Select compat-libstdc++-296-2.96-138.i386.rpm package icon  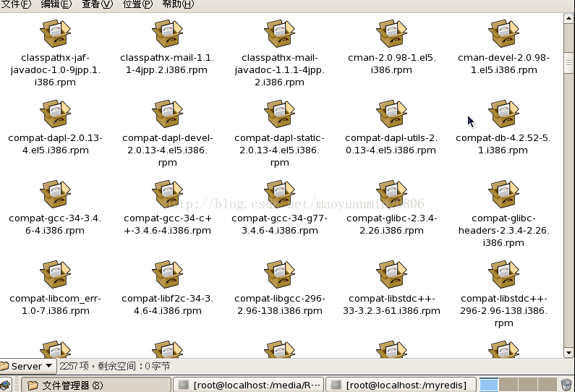[x=504, y=274]
